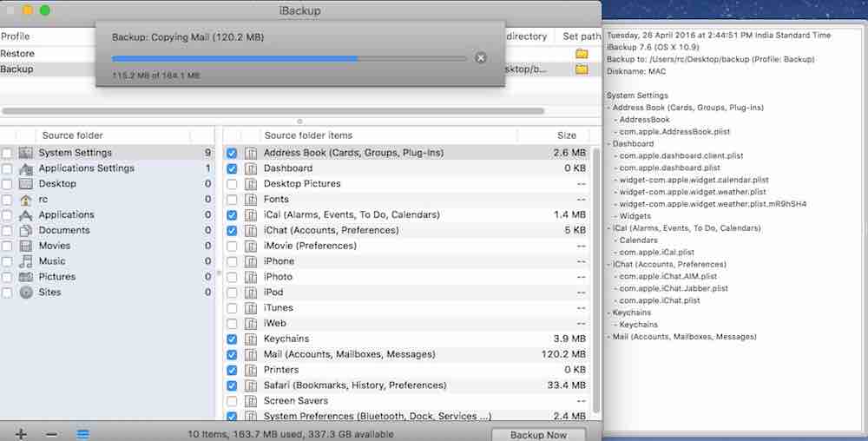Image resolution: width=868 pixels, height=441 pixels.
Task: Click the Fonts item icon
Action: click(x=251, y=199)
